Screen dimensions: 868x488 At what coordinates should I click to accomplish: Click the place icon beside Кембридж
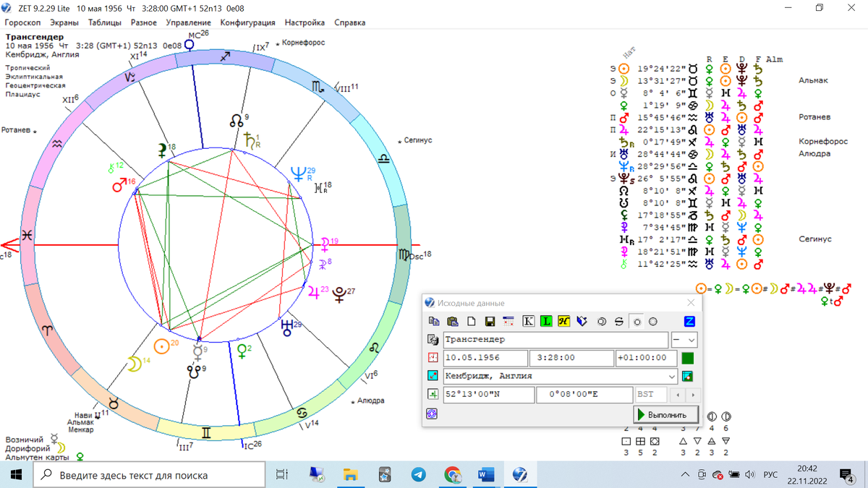pyautogui.click(x=433, y=376)
